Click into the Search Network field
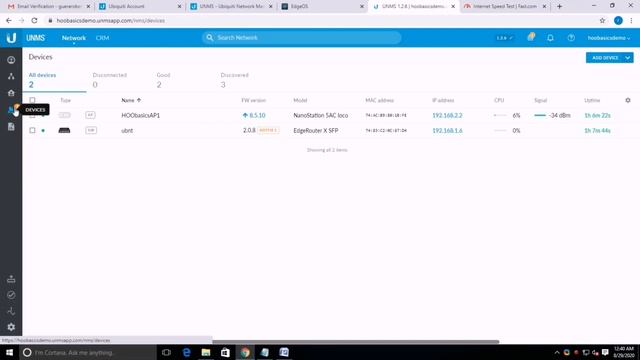The width and height of the screenshot is (640, 360). 301,38
